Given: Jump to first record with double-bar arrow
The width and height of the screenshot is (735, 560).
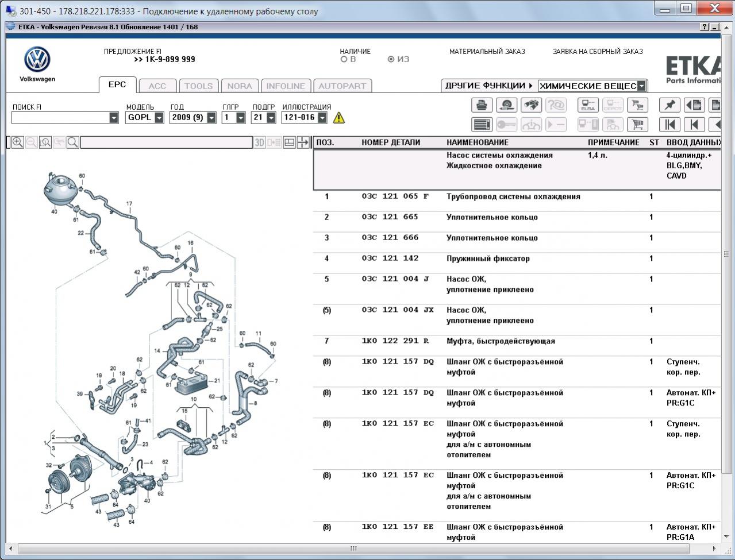Looking at the screenshot, I should [x=669, y=124].
